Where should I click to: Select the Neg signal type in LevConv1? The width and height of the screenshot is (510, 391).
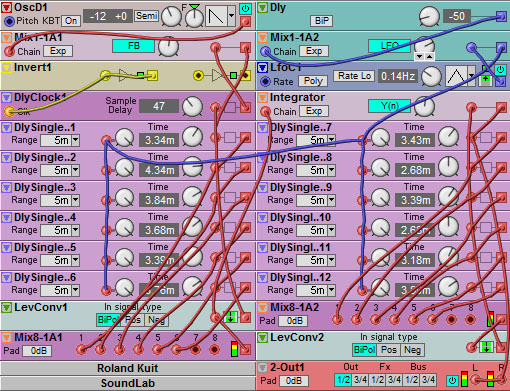tap(157, 320)
